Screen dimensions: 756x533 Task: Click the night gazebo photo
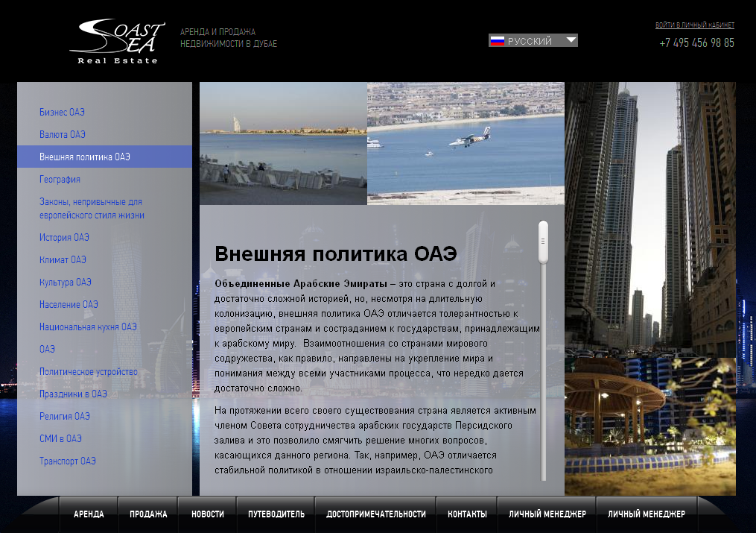point(650,426)
